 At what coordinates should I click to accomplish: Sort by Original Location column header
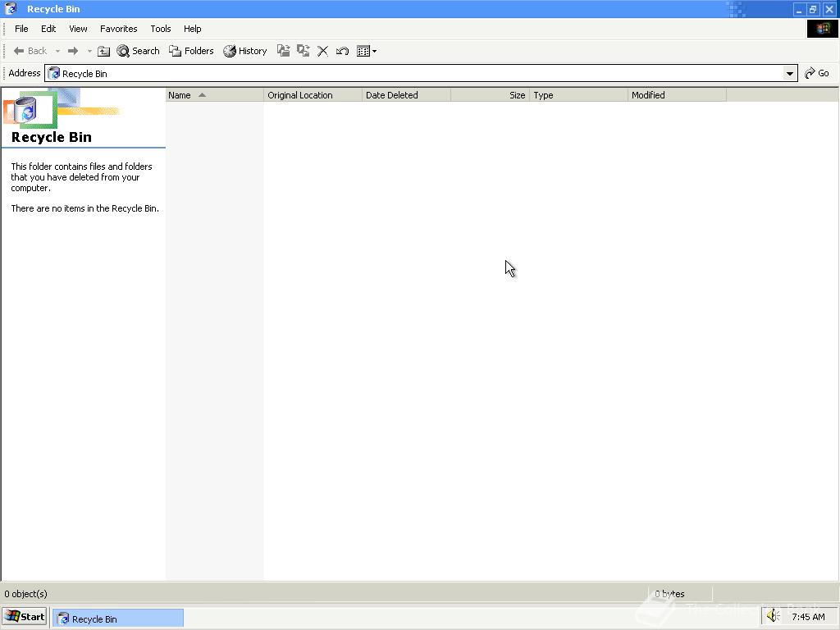pyautogui.click(x=313, y=95)
